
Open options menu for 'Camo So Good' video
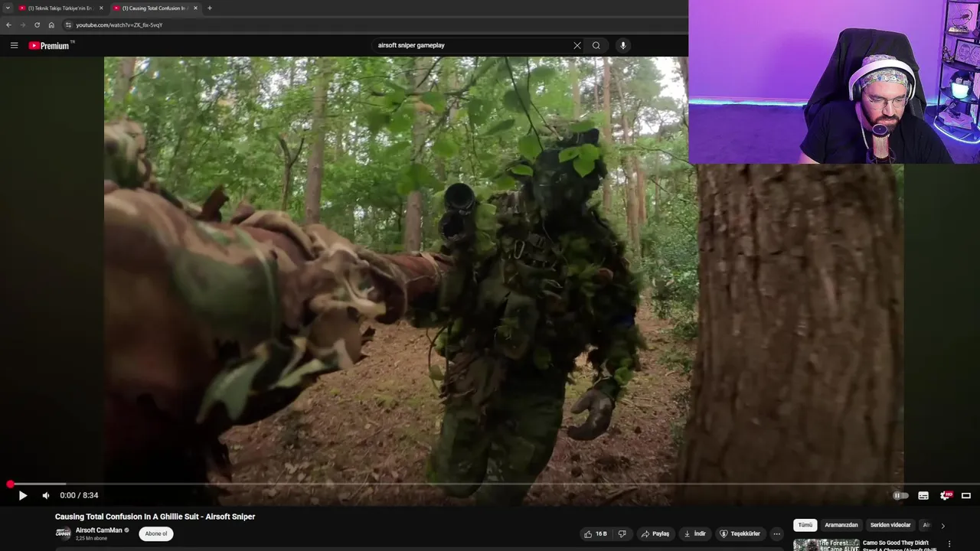950,544
